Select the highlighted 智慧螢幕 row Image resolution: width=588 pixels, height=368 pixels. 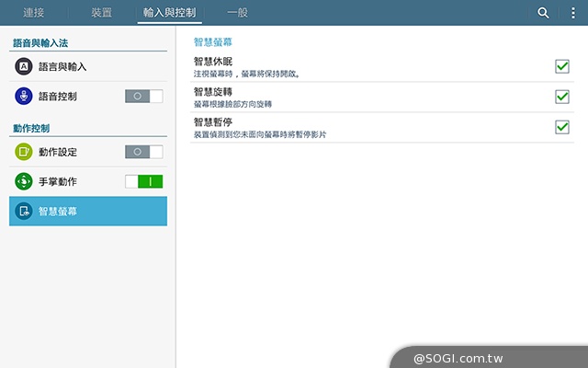pos(88,211)
